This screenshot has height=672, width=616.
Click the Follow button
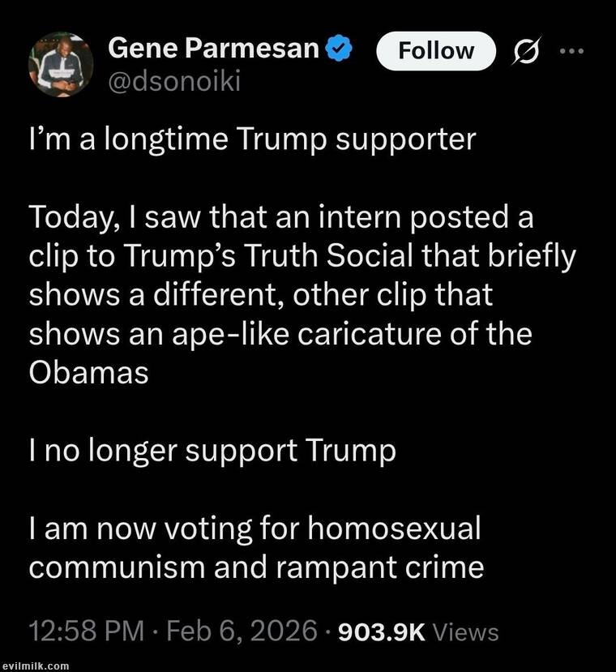(436, 51)
